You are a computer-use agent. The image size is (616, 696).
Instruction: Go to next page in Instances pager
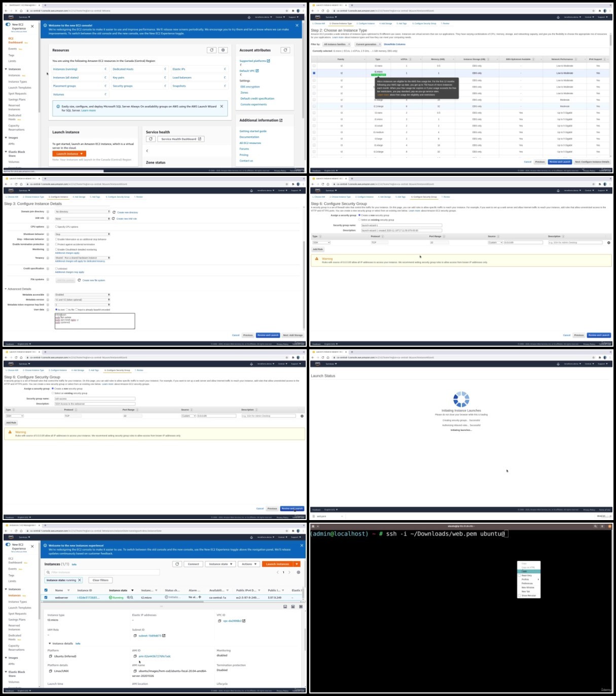pyautogui.click(x=289, y=572)
